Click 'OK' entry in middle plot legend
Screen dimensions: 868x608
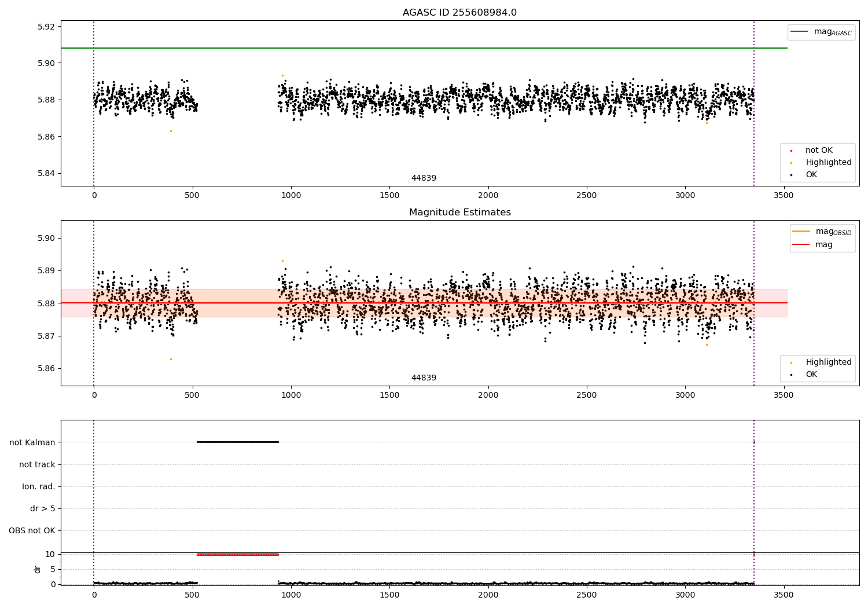click(811, 375)
